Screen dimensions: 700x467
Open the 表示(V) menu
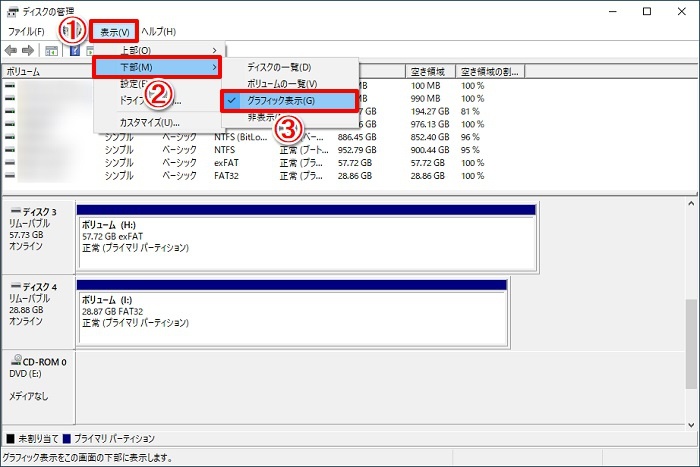click(114, 32)
